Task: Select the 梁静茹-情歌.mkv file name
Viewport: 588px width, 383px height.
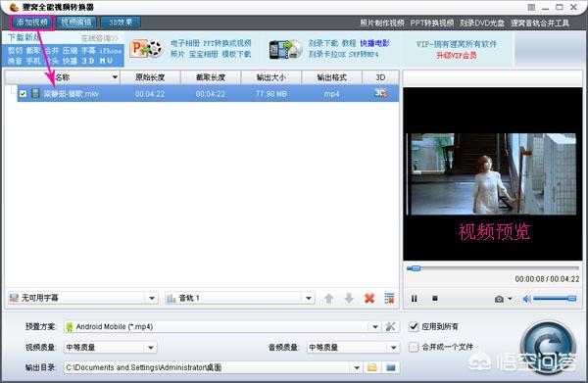Action: coord(72,94)
